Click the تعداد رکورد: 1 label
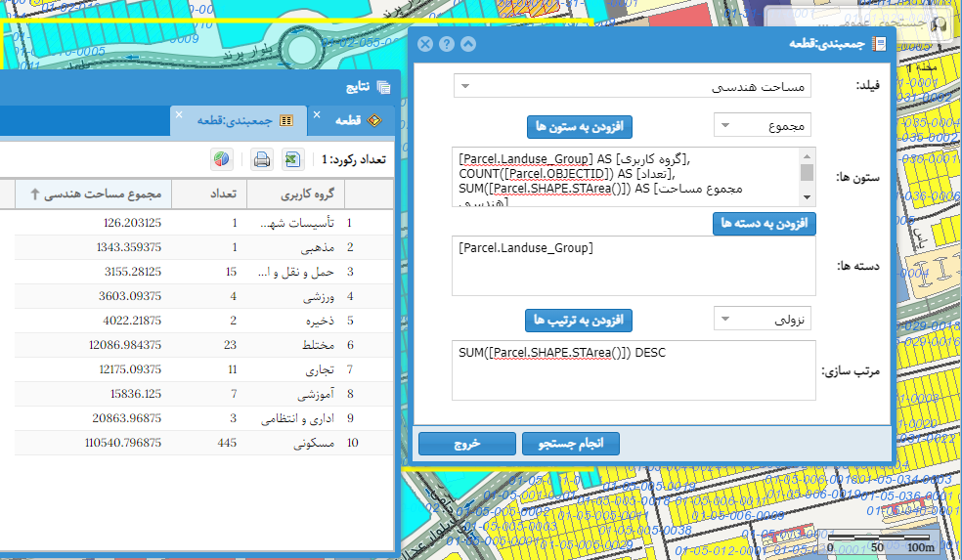 coord(354,159)
